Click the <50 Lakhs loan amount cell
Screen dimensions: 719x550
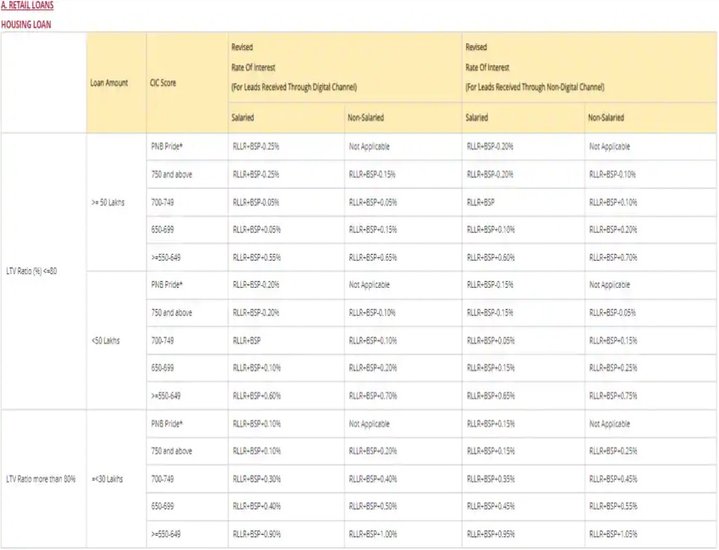[x=106, y=340]
